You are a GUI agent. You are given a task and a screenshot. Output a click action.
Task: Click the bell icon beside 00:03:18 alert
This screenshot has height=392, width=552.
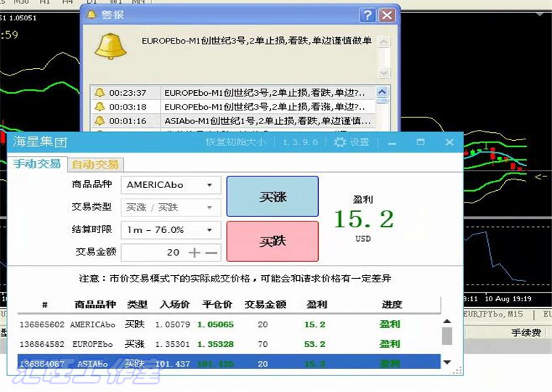[100, 107]
